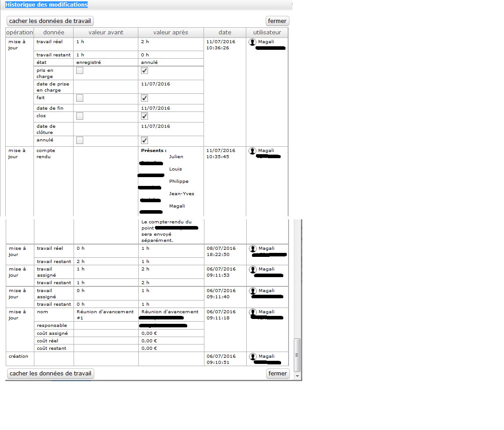The height and width of the screenshot is (430, 504).
Task: Click the 'valeur avant' column header
Action: tap(106, 33)
